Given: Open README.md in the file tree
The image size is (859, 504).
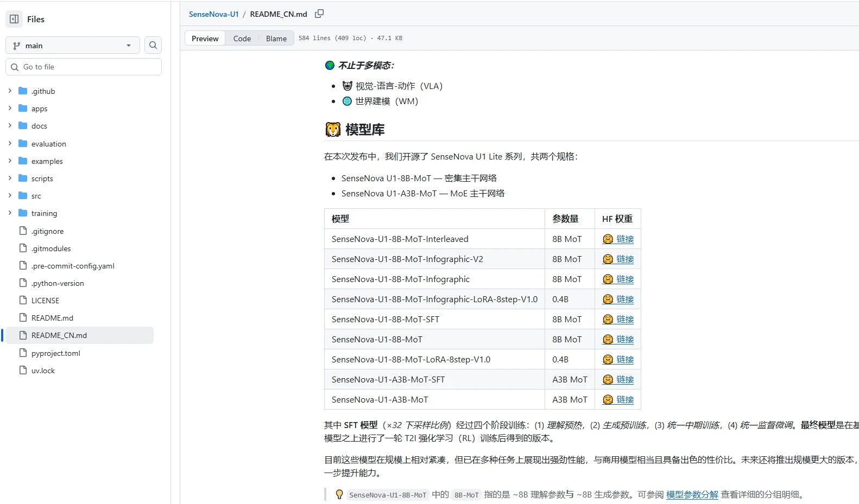Looking at the screenshot, I should coord(52,318).
